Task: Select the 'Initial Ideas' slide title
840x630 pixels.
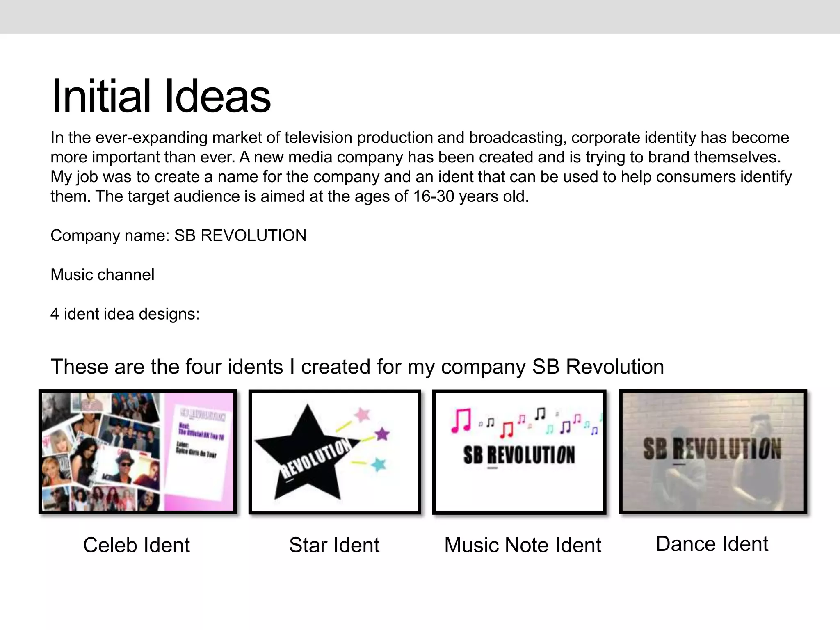Action: tap(161, 96)
